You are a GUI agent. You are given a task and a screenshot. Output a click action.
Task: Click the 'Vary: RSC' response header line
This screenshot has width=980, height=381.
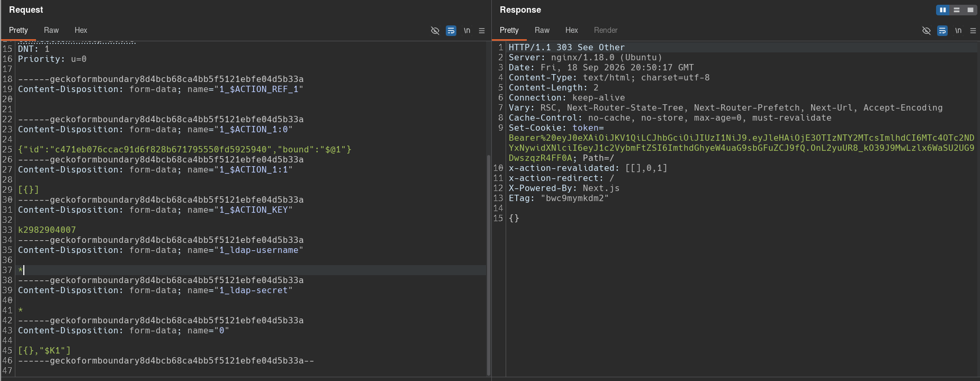click(x=725, y=108)
